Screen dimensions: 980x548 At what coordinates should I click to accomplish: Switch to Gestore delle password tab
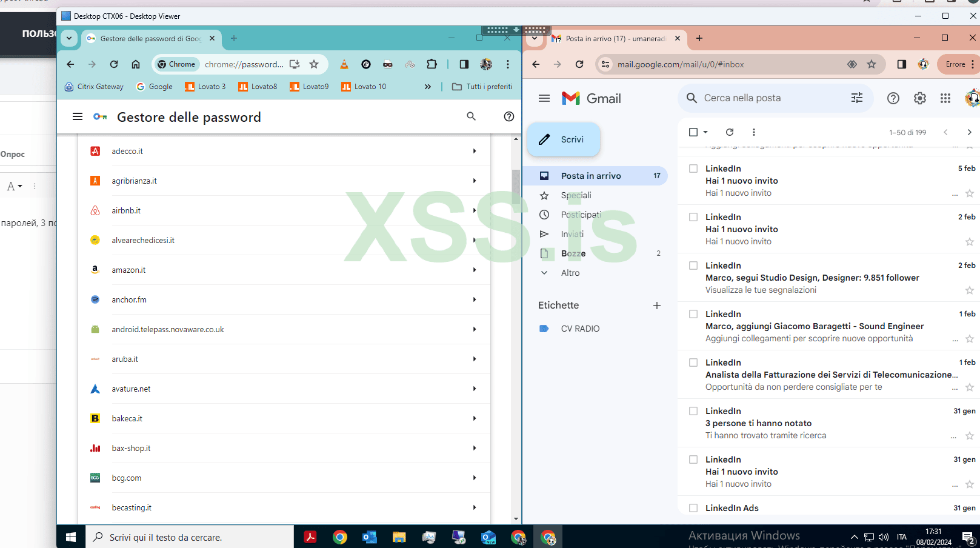point(151,38)
